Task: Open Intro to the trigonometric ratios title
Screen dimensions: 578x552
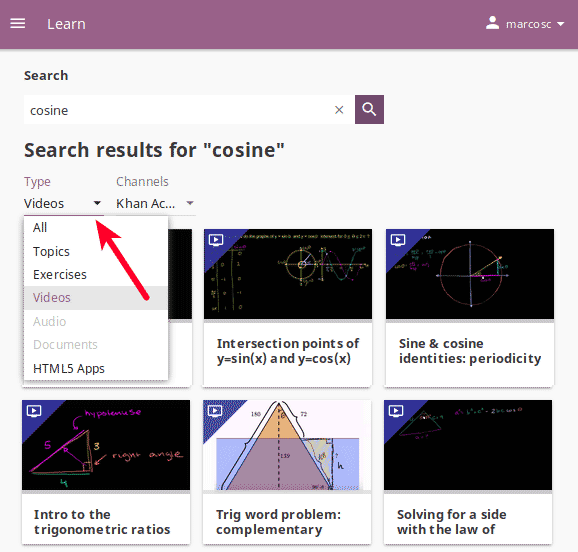Action: [x=102, y=522]
